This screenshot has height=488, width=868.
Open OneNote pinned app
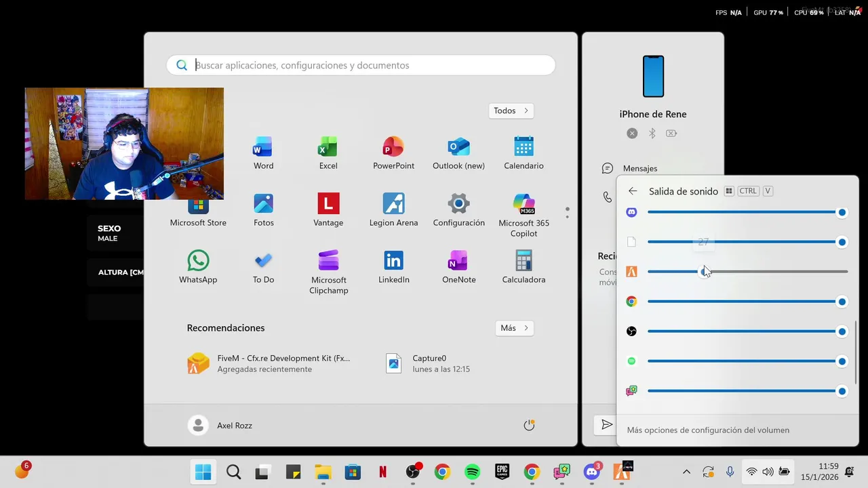click(x=458, y=267)
